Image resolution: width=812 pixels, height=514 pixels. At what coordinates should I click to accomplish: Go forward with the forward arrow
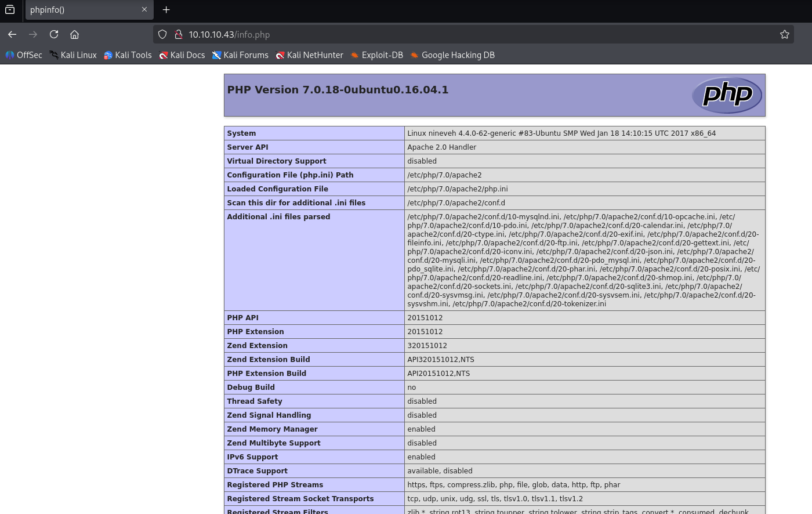tap(33, 35)
